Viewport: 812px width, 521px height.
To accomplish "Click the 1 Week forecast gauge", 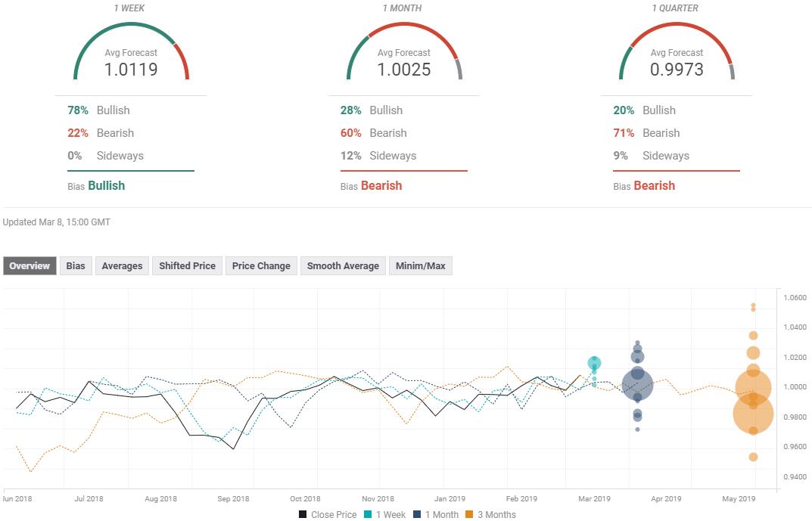I will [131, 53].
